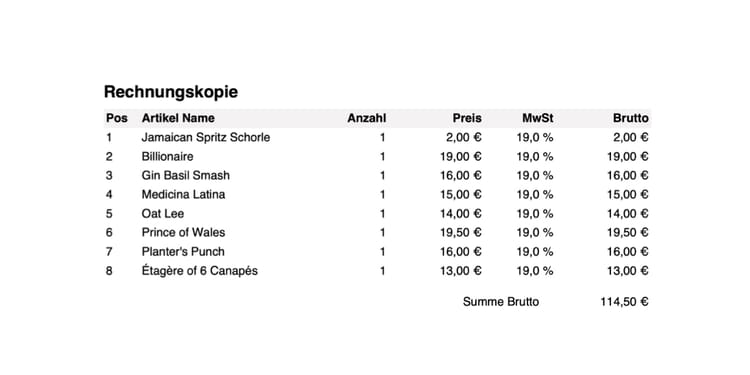
Task: Click the 19,50 € price value
Action: pos(461,233)
